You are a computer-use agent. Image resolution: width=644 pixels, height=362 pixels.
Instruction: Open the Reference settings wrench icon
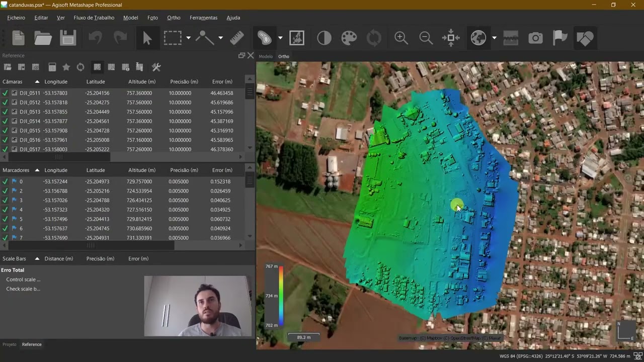[x=156, y=67]
